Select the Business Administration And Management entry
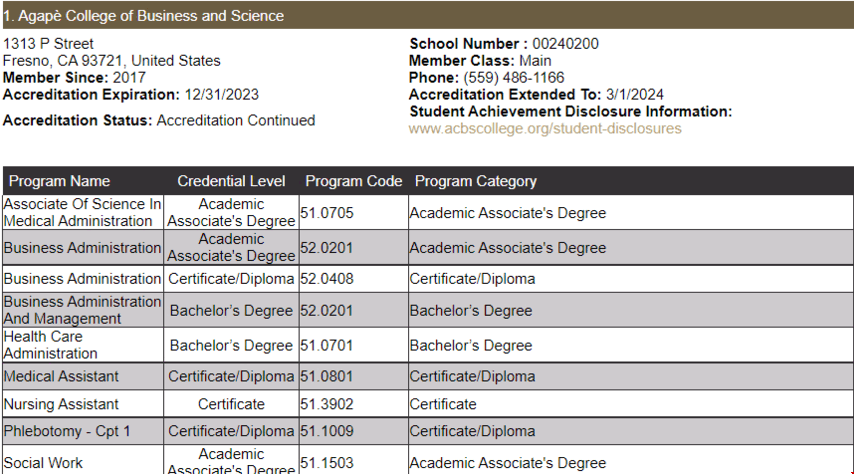Screen dimensions: 854x474 [83, 310]
